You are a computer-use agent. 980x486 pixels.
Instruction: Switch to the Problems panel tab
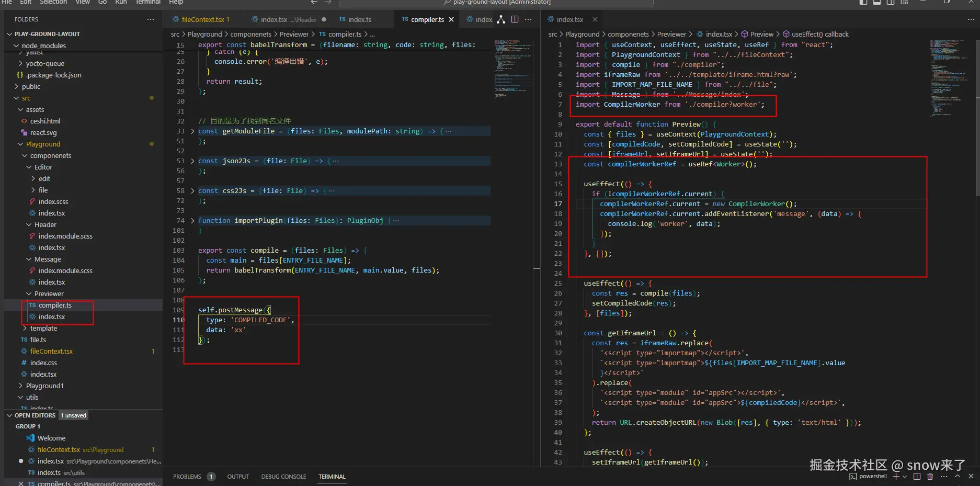coord(187,477)
